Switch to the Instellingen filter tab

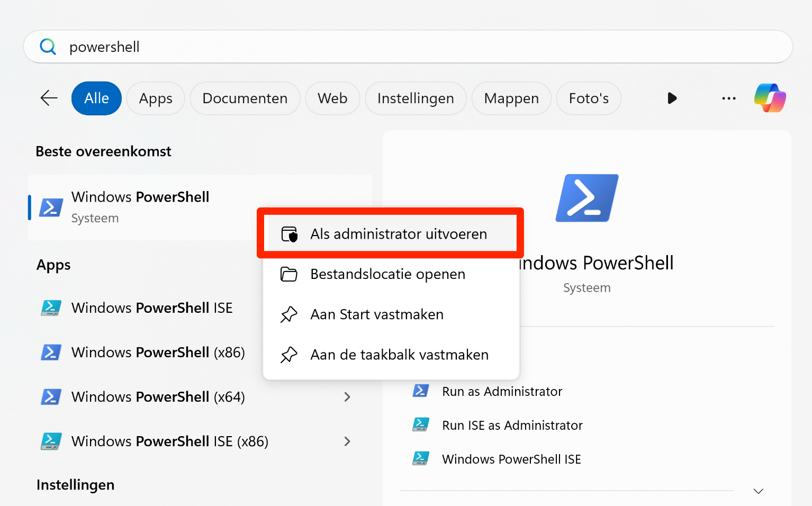[416, 98]
